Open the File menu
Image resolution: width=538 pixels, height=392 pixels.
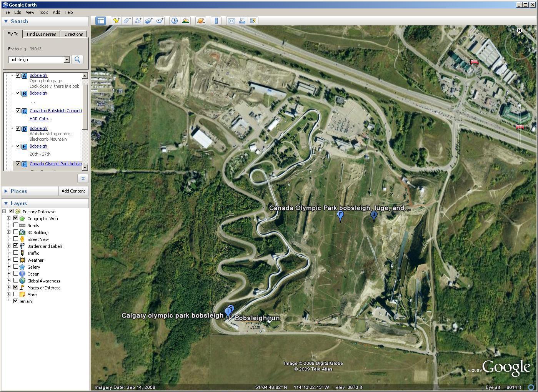pos(7,12)
